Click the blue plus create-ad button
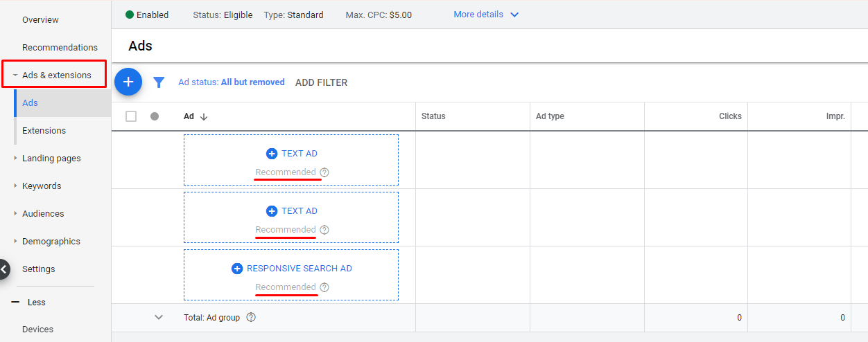 [128, 82]
